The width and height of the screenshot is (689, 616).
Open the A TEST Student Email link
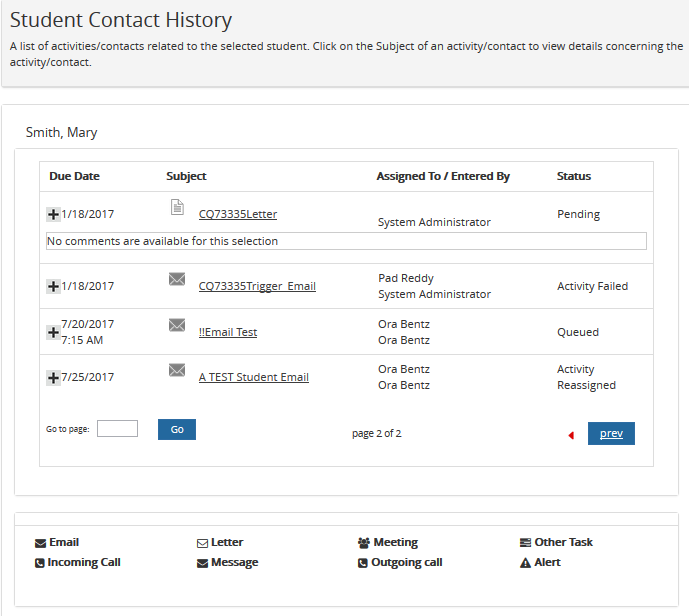[x=254, y=377]
